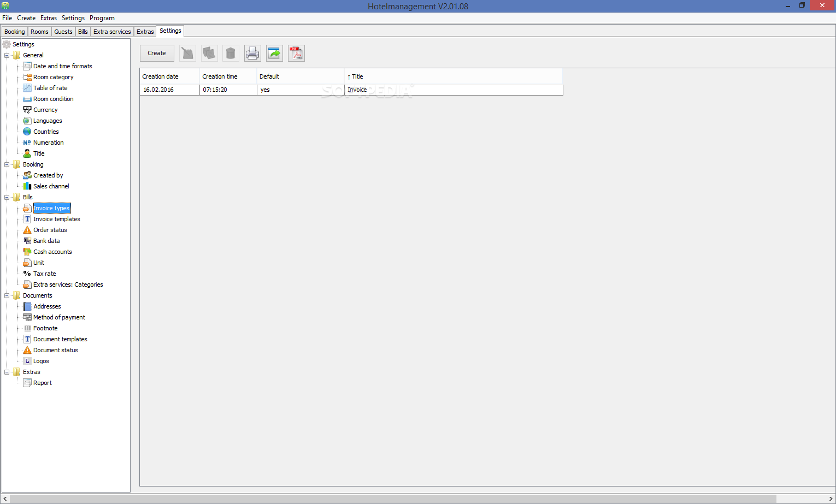The image size is (836, 504).
Task: Click the disabled Edit entry toolbar icon
Action: [x=187, y=53]
